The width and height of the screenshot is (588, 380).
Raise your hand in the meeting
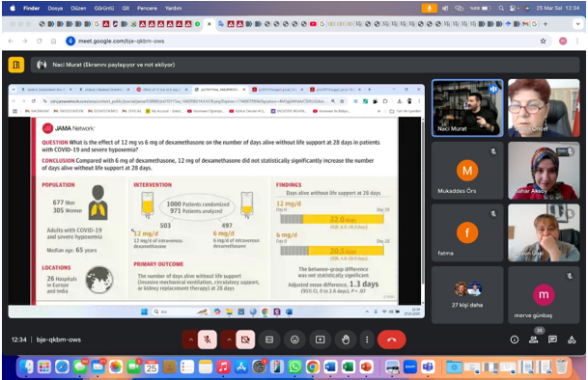click(346, 339)
